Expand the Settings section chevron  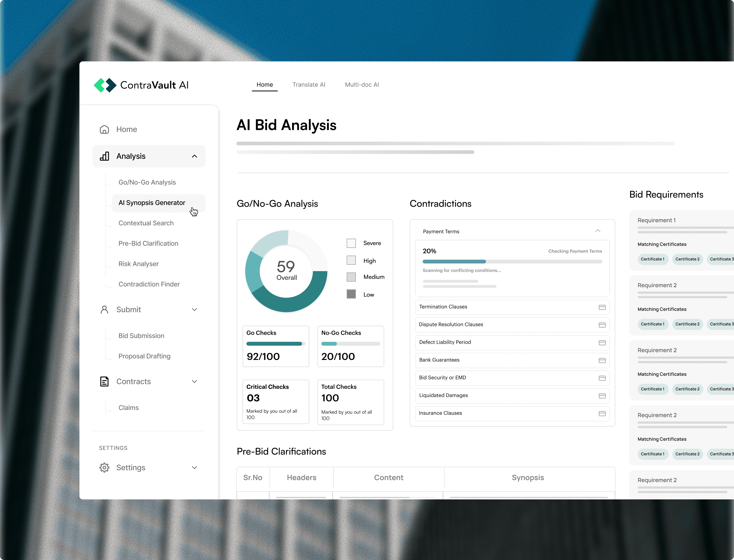(x=194, y=467)
